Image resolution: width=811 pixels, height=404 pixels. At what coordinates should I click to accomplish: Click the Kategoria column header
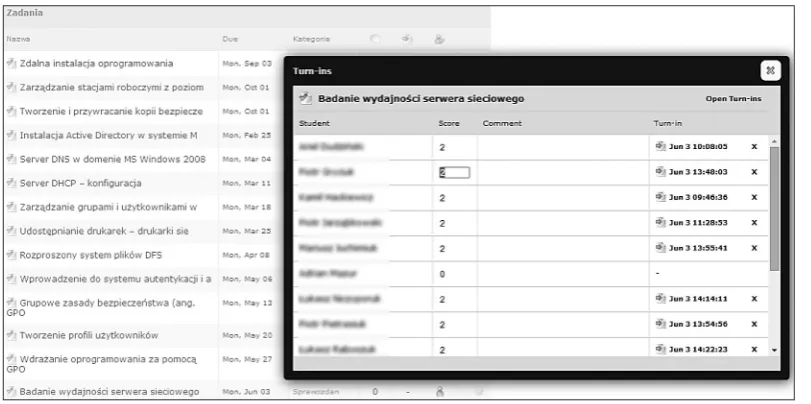[311, 39]
